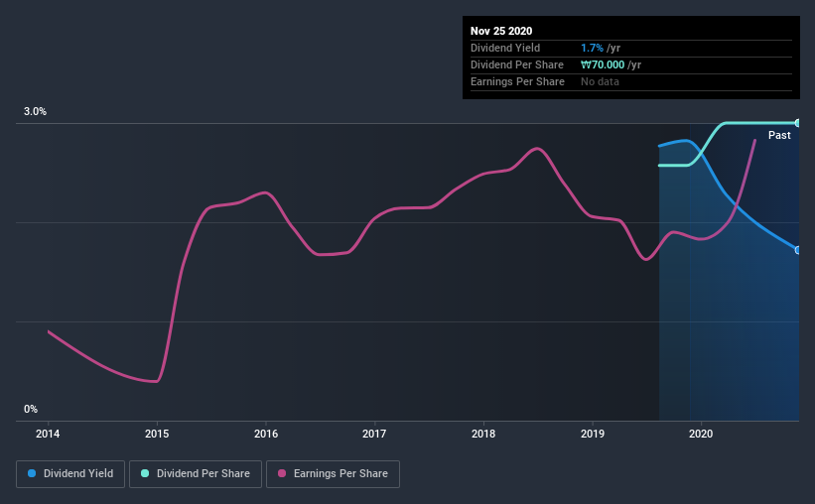Select the 2019 x-axis label
815x504 pixels.
point(593,434)
